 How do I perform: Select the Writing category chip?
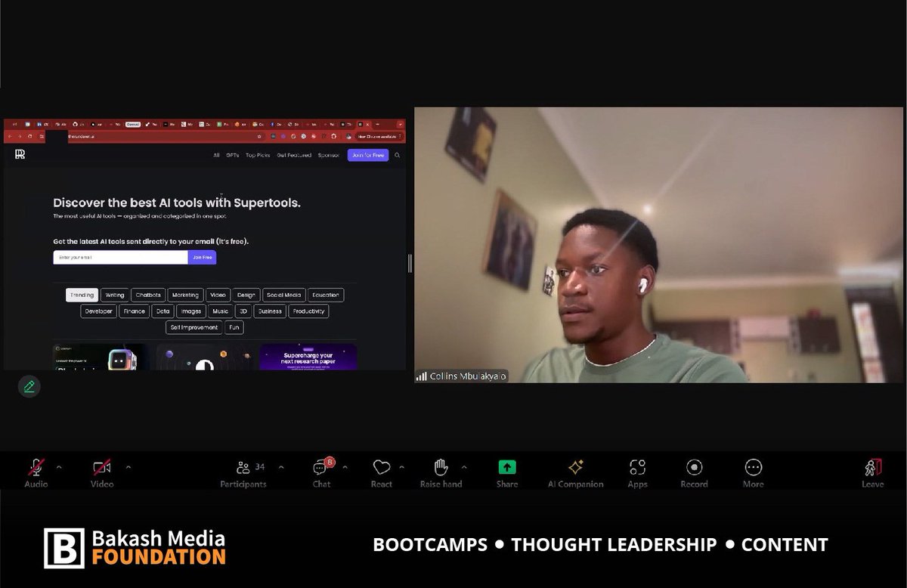coord(115,295)
